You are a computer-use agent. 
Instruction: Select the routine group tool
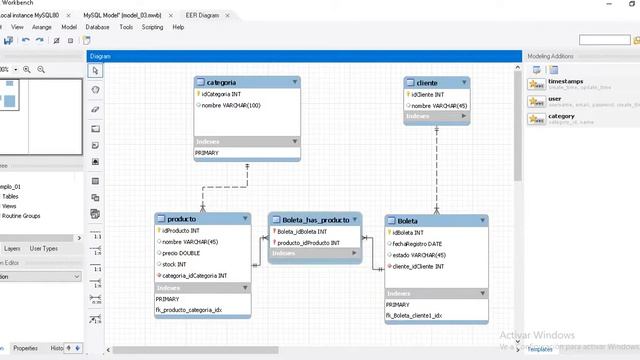pyautogui.click(x=95, y=214)
